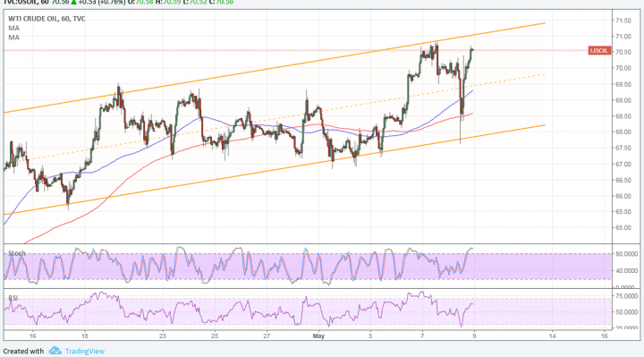644x357 pixels.
Task: Select the first MA indicator label
Action: click(13, 29)
